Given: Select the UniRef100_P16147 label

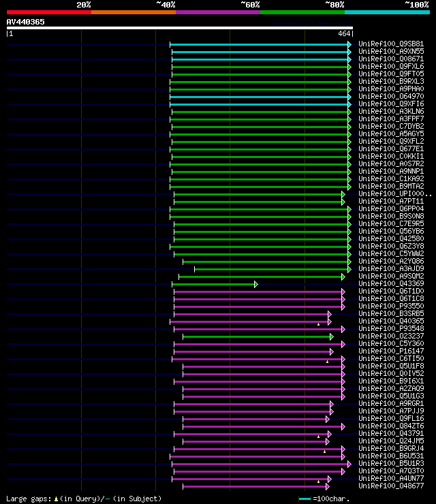Looking at the screenshot, I should point(391,351).
